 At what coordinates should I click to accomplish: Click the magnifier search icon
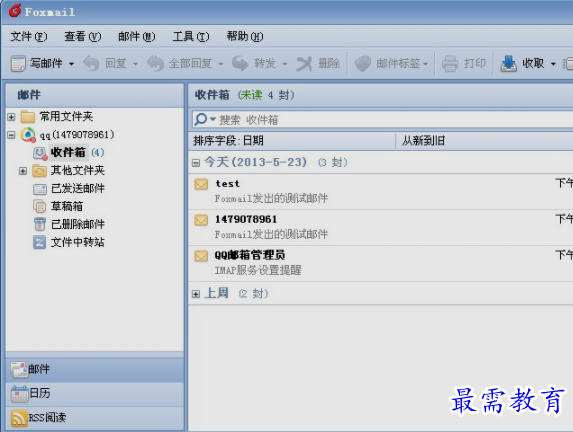coord(201,119)
